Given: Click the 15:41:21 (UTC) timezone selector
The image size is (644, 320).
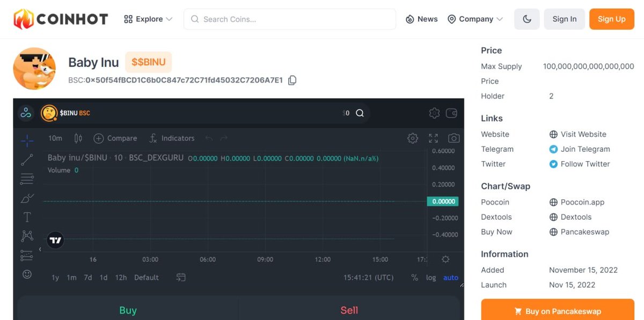Looking at the screenshot, I should [x=369, y=278].
